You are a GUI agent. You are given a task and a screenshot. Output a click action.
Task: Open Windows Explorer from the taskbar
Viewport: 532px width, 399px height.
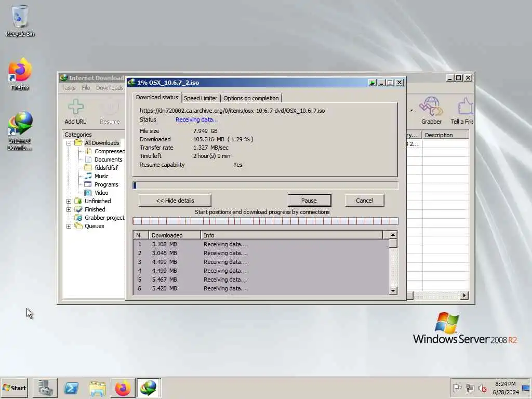pyautogui.click(x=97, y=388)
